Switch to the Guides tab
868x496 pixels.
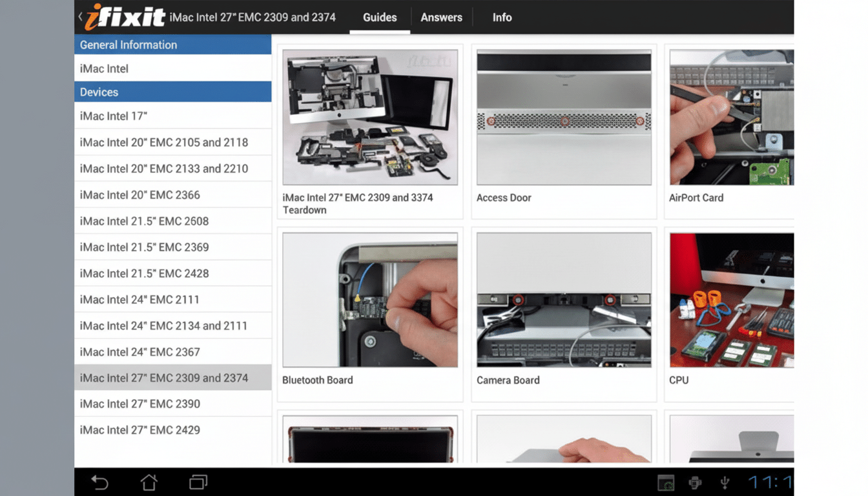pyautogui.click(x=379, y=17)
